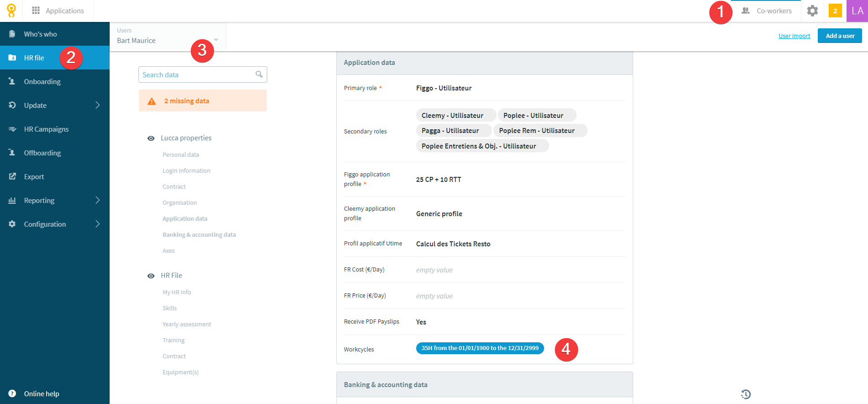
Task: Go to Onboarding in the sidebar
Action: click(55, 81)
